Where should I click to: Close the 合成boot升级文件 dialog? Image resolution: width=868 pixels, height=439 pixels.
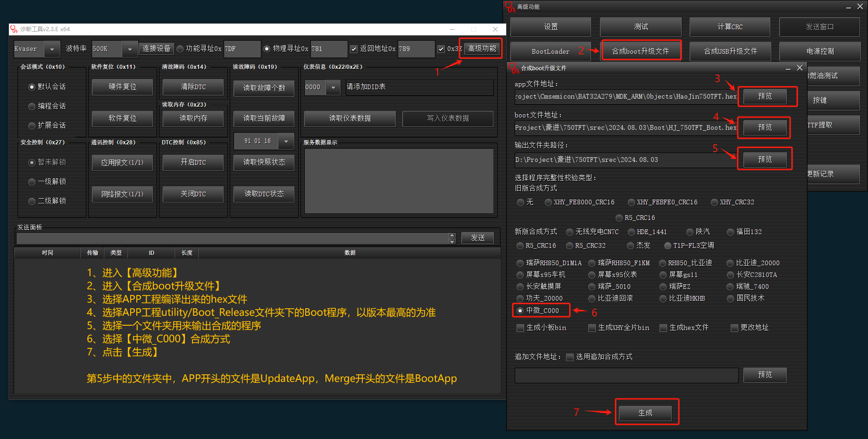tap(800, 68)
